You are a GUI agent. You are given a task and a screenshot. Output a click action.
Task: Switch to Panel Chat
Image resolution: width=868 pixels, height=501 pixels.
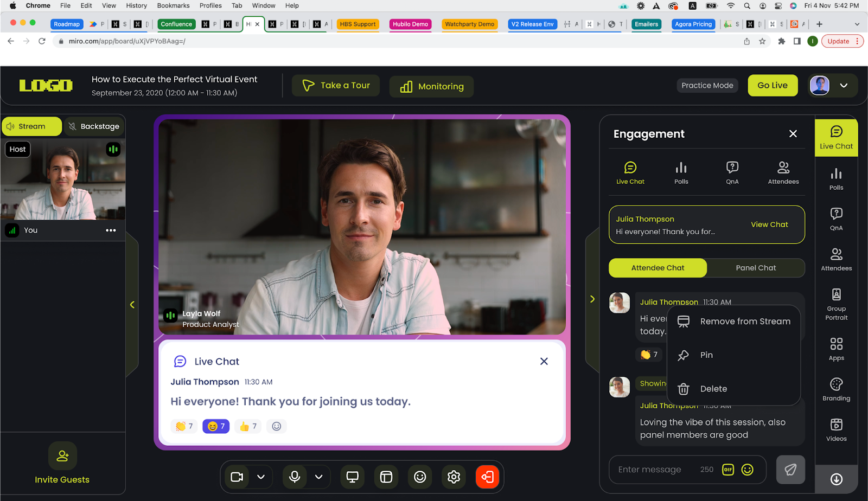coord(756,268)
